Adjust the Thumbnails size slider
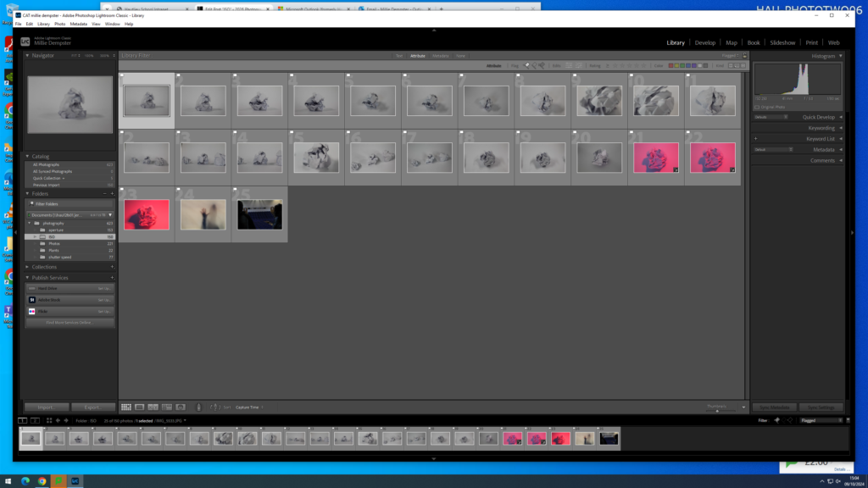 tap(717, 411)
